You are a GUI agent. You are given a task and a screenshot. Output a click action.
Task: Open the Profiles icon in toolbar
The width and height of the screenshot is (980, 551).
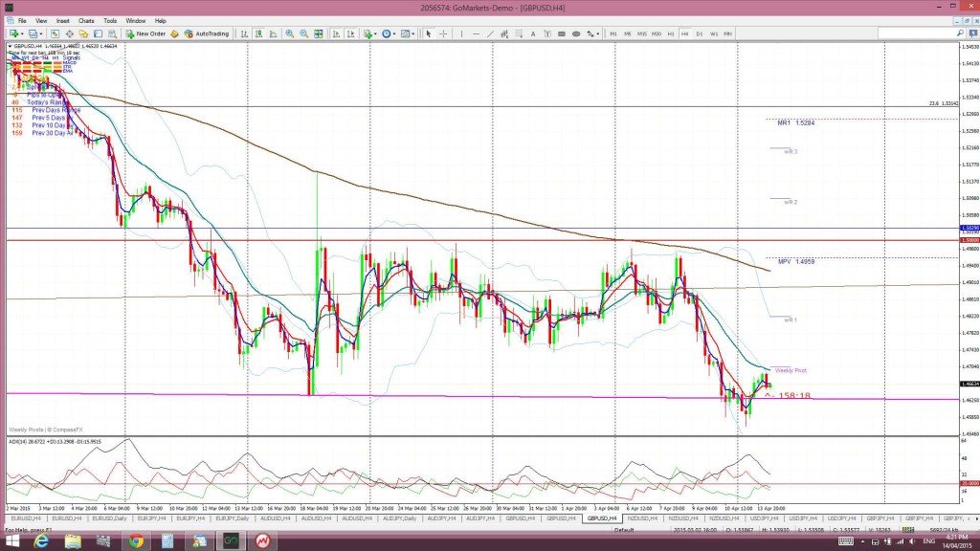click(x=33, y=33)
